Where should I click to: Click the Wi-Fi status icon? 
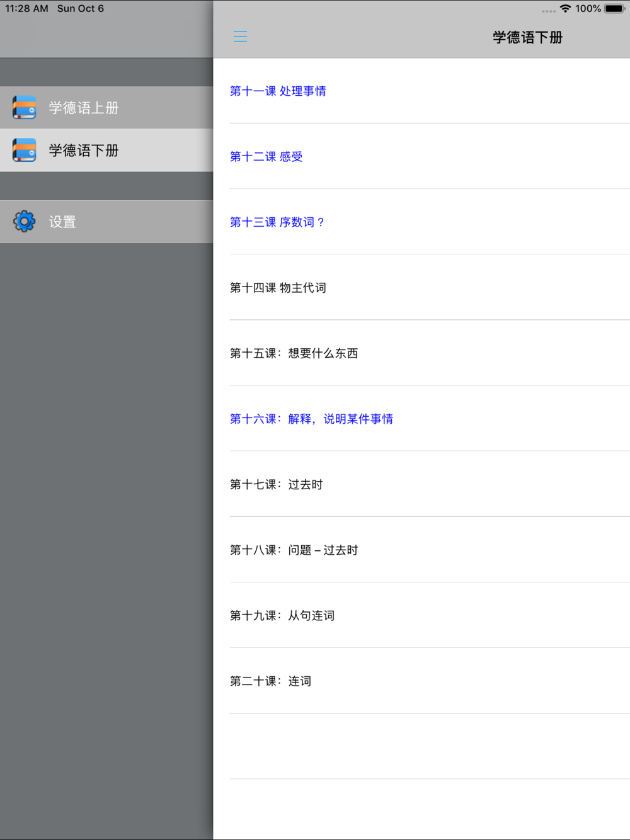tap(565, 9)
